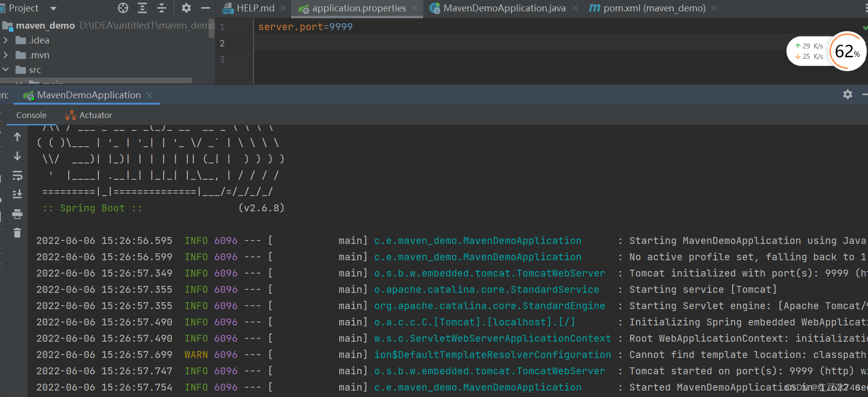Toggle soft-wrap in the console
This screenshot has height=397, width=868.
(17, 175)
